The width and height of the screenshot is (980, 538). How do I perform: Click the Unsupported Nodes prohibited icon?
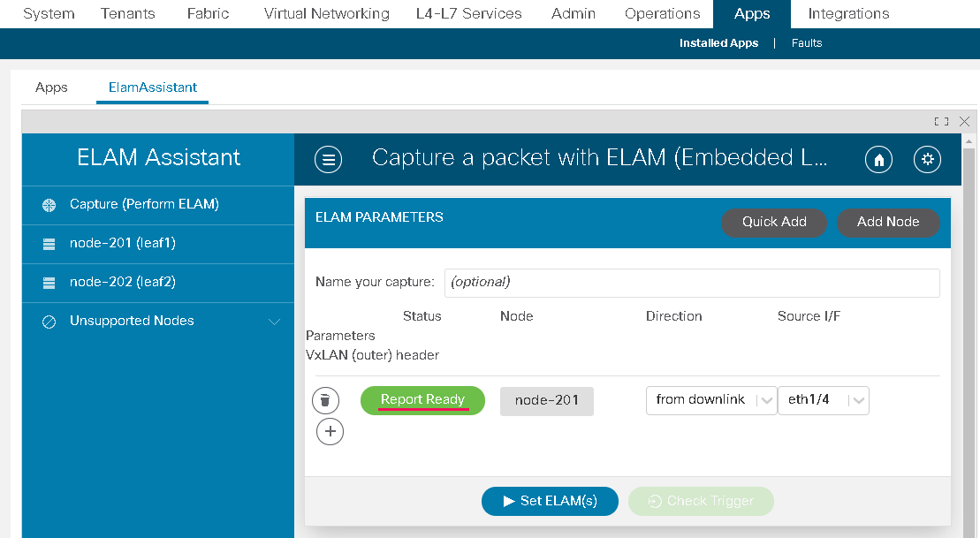pos(49,322)
